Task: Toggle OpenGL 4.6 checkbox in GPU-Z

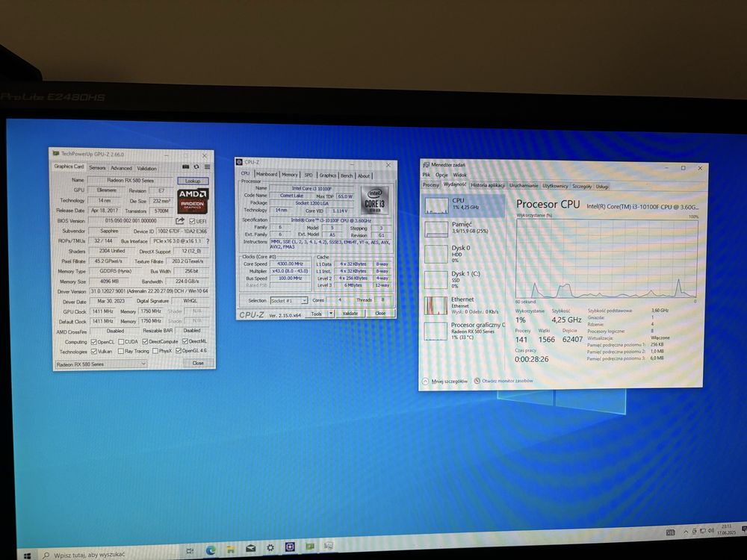Action: click(x=179, y=350)
